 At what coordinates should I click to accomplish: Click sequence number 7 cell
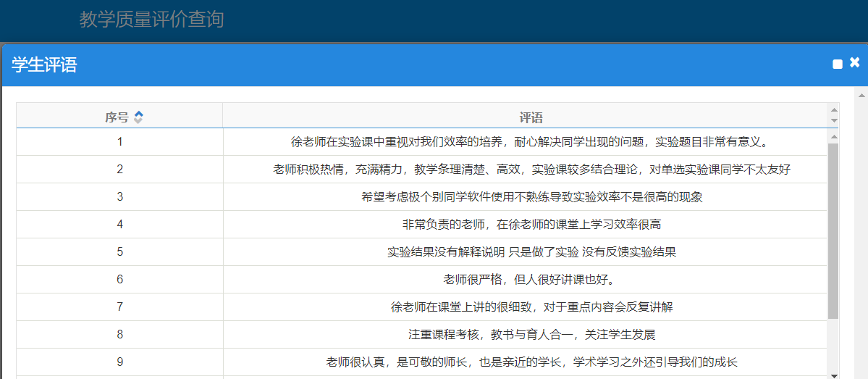click(119, 307)
